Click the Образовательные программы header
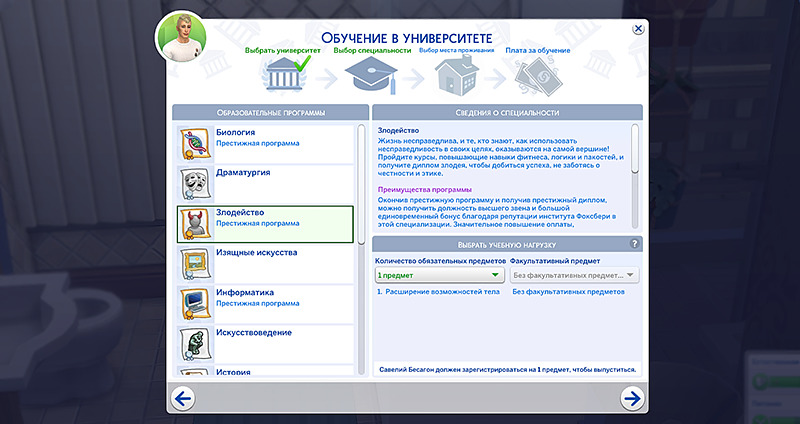800x424 pixels. pos(270,113)
